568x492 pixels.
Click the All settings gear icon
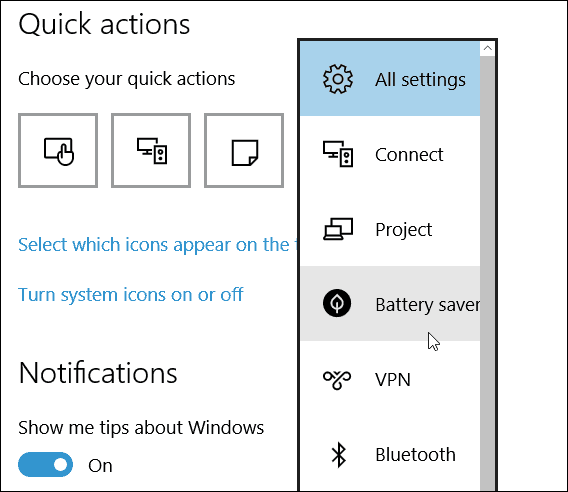[x=338, y=79]
